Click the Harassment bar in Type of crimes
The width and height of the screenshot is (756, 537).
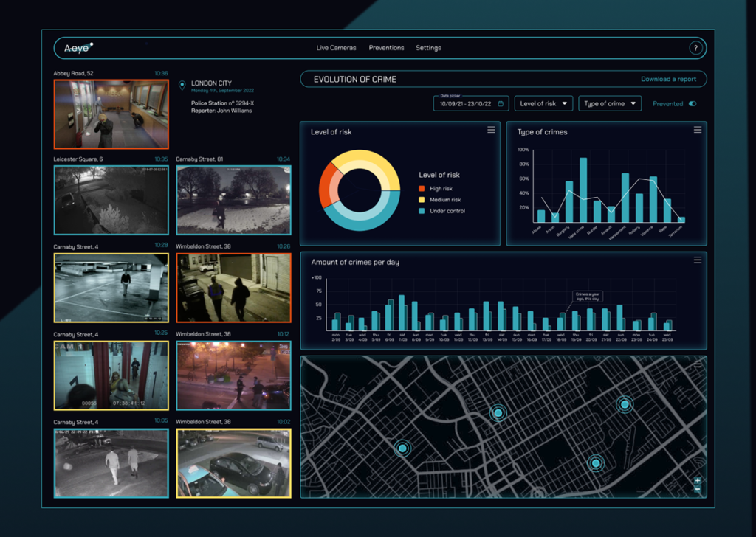tap(625, 198)
